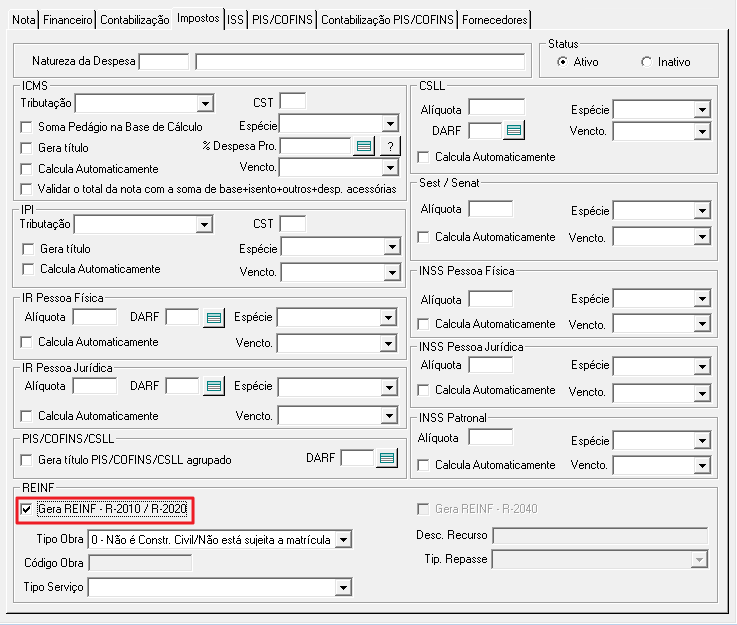Check Calcula Automaticamente under IR Pessoa Física

click(x=26, y=342)
